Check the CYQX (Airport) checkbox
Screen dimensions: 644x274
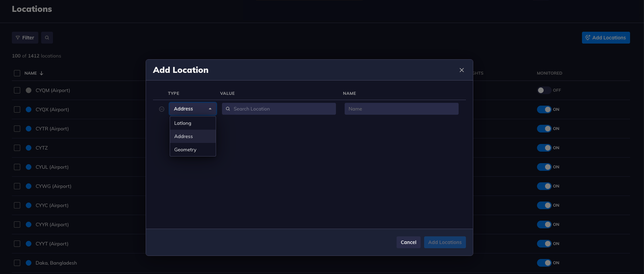pyautogui.click(x=17, y=109)
